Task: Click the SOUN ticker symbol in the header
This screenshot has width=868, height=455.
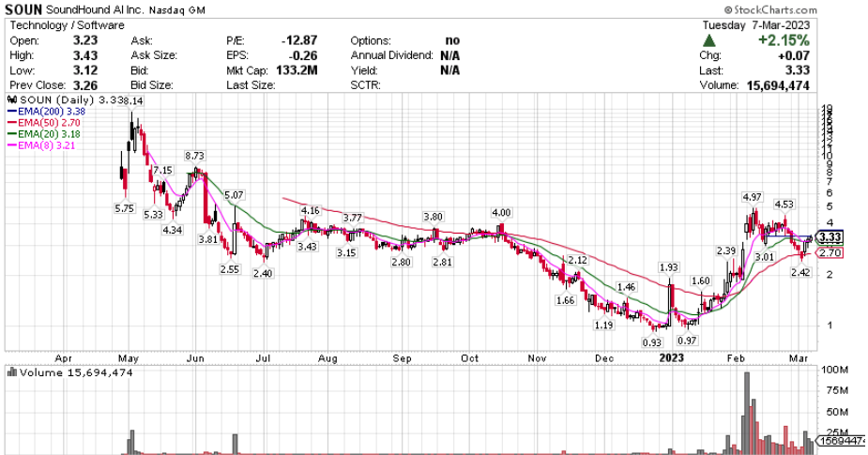Action: pyautogui.click(x=23, y=10)
